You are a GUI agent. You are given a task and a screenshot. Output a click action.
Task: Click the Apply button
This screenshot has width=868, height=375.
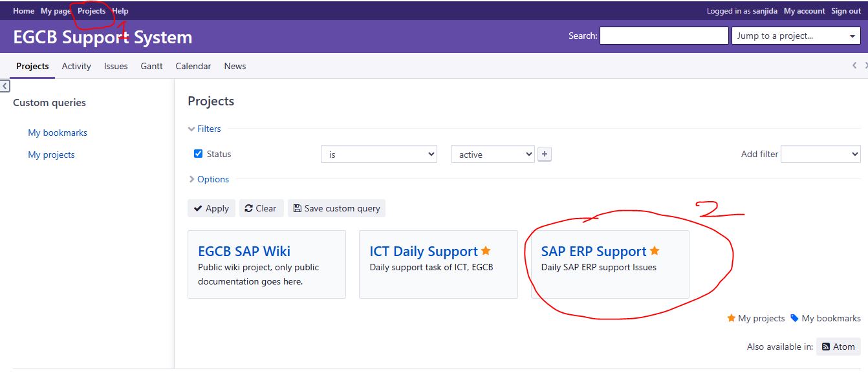click(x=211, y=208)
